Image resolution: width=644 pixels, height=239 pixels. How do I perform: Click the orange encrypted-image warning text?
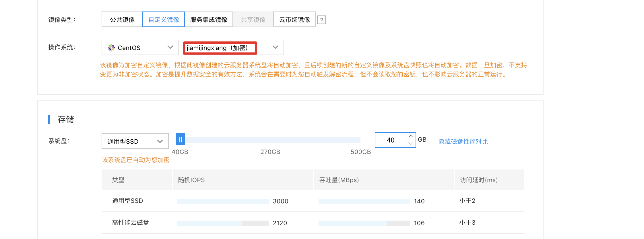point(313,70)
